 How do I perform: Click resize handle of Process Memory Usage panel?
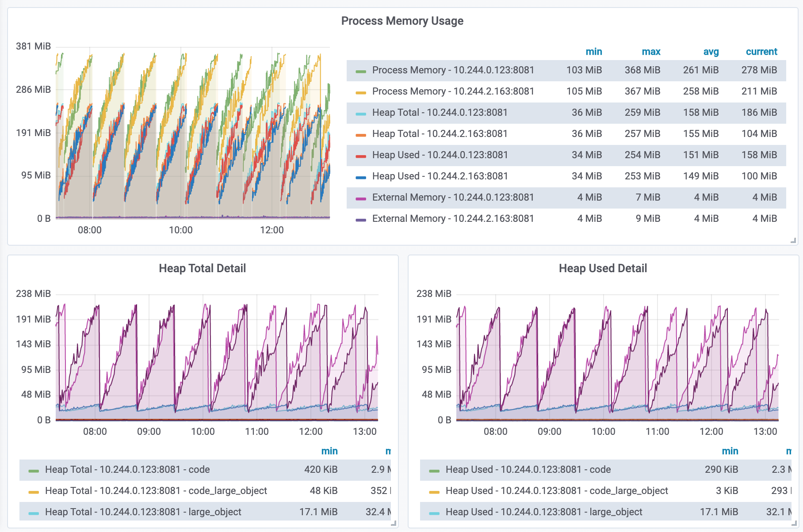[793, 240]
